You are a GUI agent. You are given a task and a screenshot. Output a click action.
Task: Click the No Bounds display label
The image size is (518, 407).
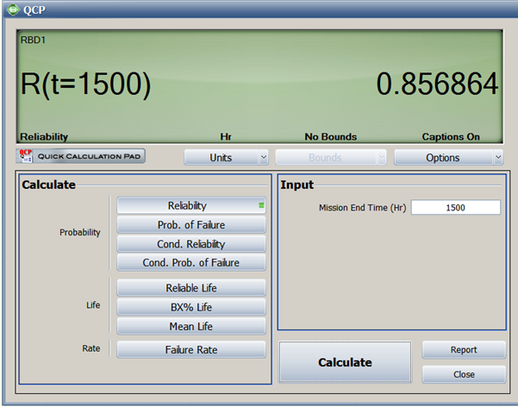(331, 137)
